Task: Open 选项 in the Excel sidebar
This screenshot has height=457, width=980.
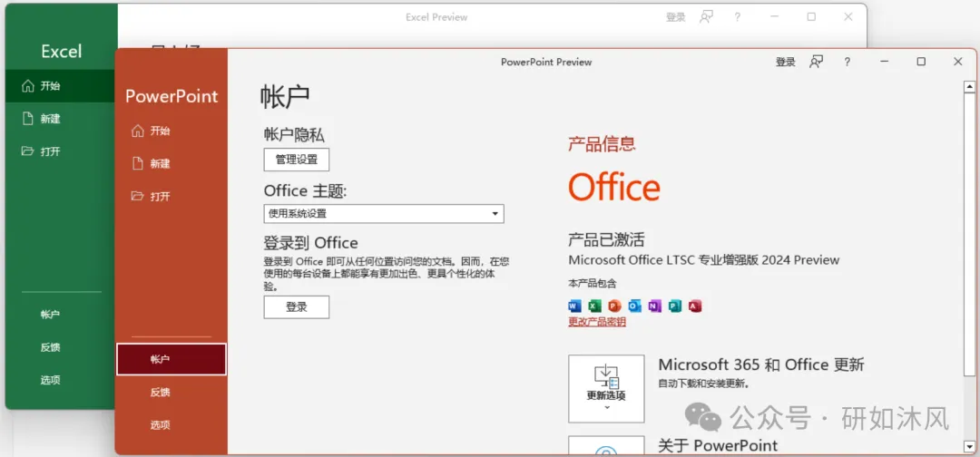Action: (x=61, y=380)
